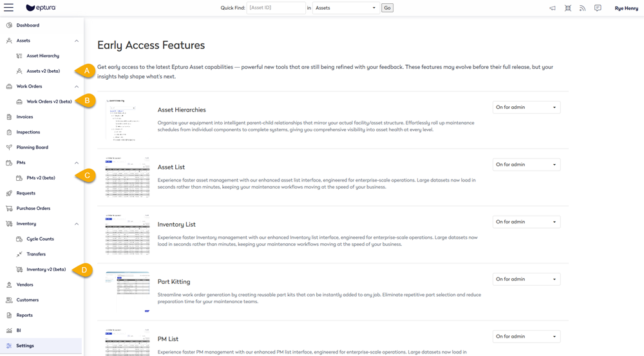
Task: Click the Eptura logo
Action: click(40, 8)
